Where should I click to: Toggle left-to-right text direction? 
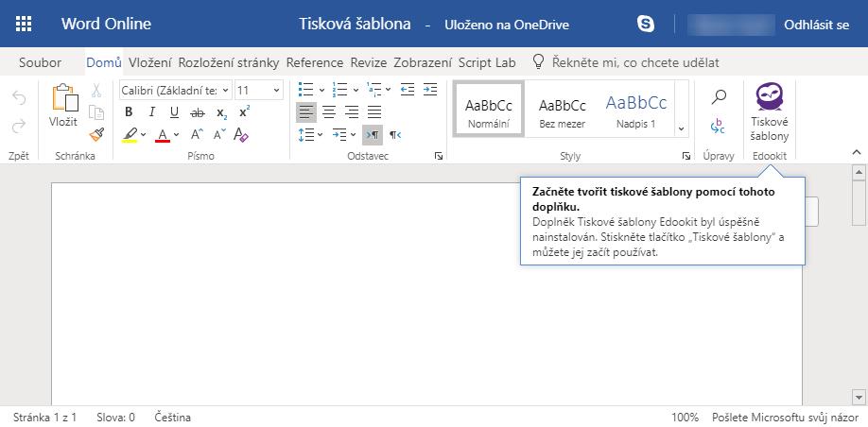(x=373, y=135)
